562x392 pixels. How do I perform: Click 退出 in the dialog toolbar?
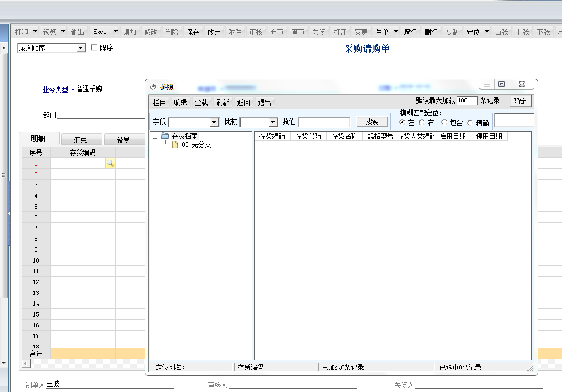click(264, 102)
